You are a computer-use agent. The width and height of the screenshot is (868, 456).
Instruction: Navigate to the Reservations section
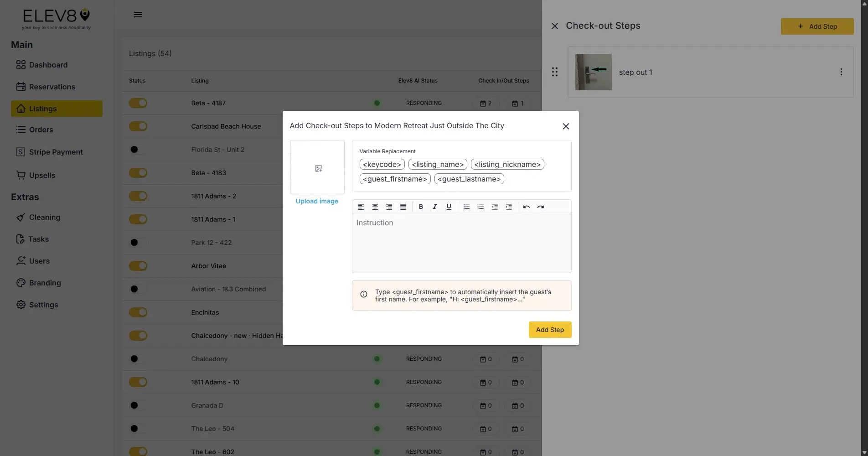(52, 87)
